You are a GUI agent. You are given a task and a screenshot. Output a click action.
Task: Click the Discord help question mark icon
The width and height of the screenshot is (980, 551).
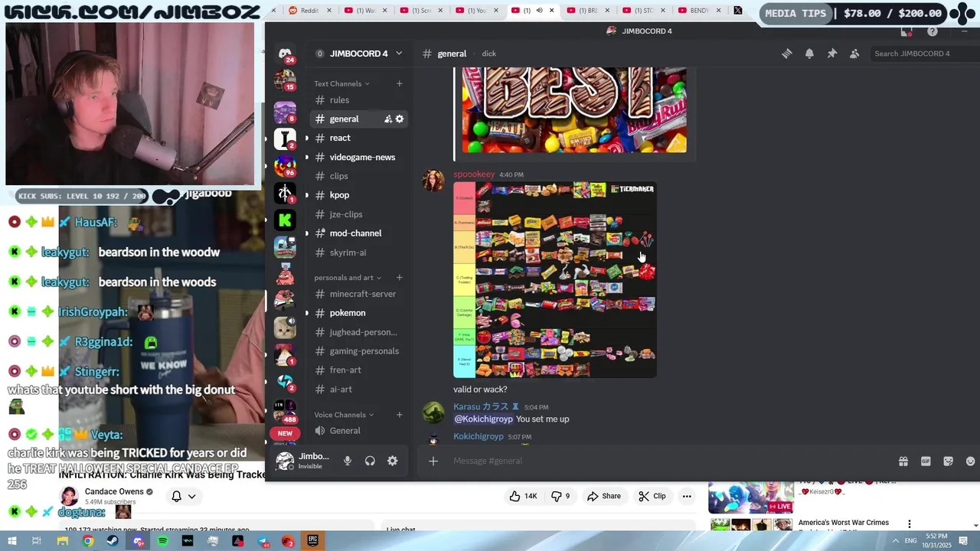click(932, 31)
